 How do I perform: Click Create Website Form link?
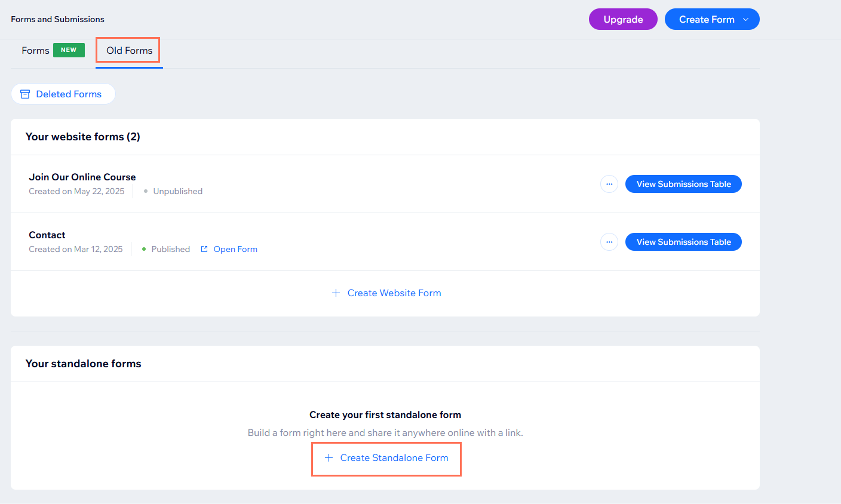394,293
